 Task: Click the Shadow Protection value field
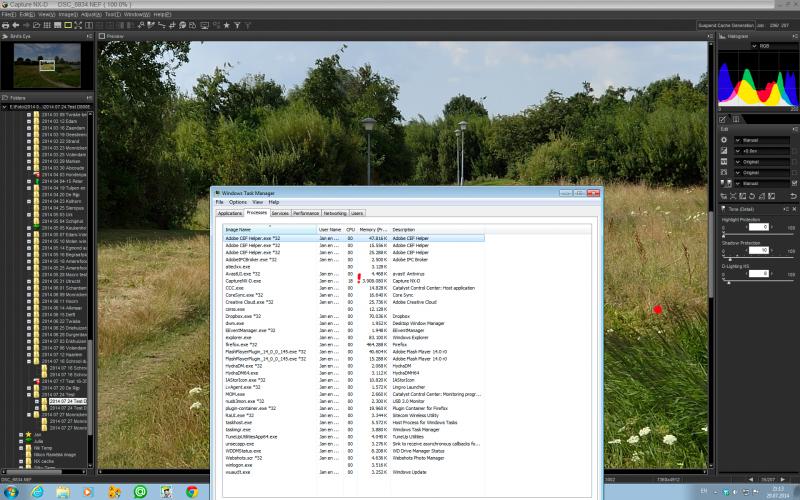759,250
